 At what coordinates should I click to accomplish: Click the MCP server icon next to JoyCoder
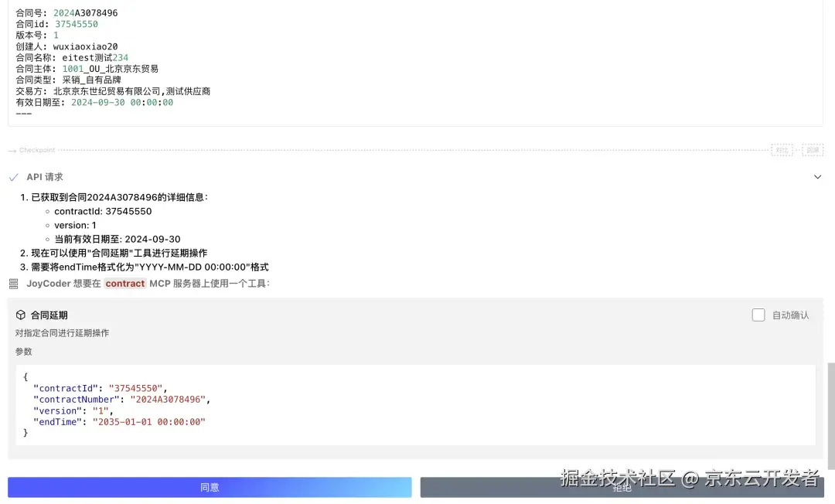[x=12, y=283]
